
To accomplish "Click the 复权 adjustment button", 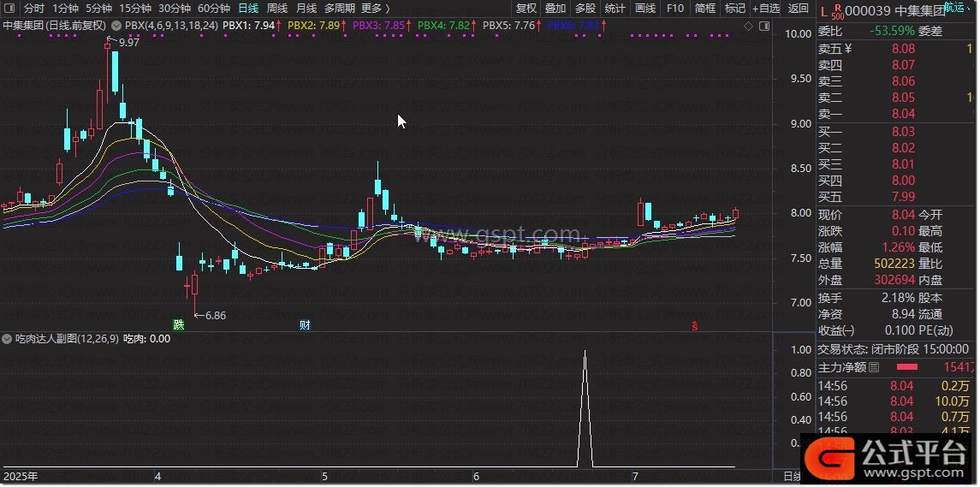I will [526, 8].
